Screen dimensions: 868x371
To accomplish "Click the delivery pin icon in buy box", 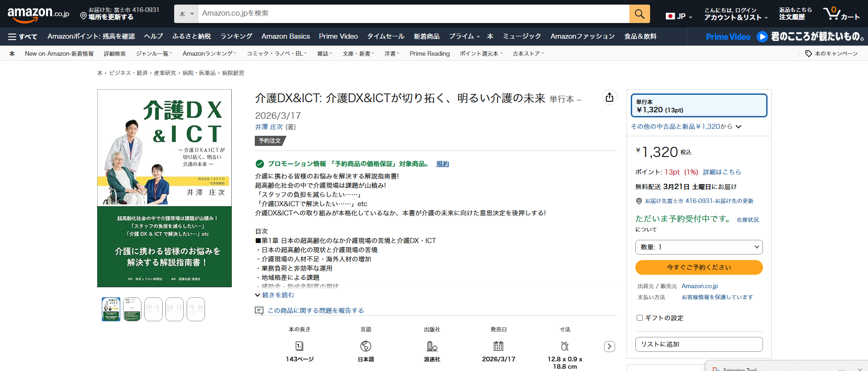I will pyautogui.click(x=639, y=201).
